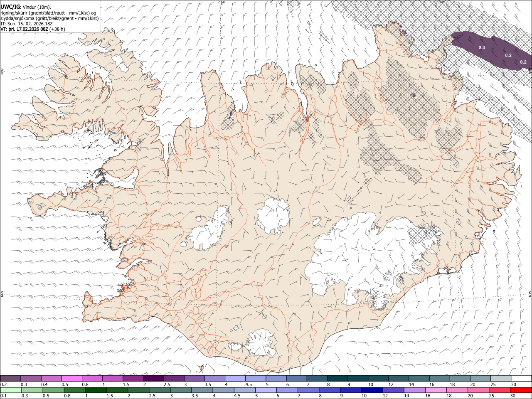Pick the bottom-row 2.5–3 gray-green swatch
Viewport: 532px width, 399px height.
160,390
